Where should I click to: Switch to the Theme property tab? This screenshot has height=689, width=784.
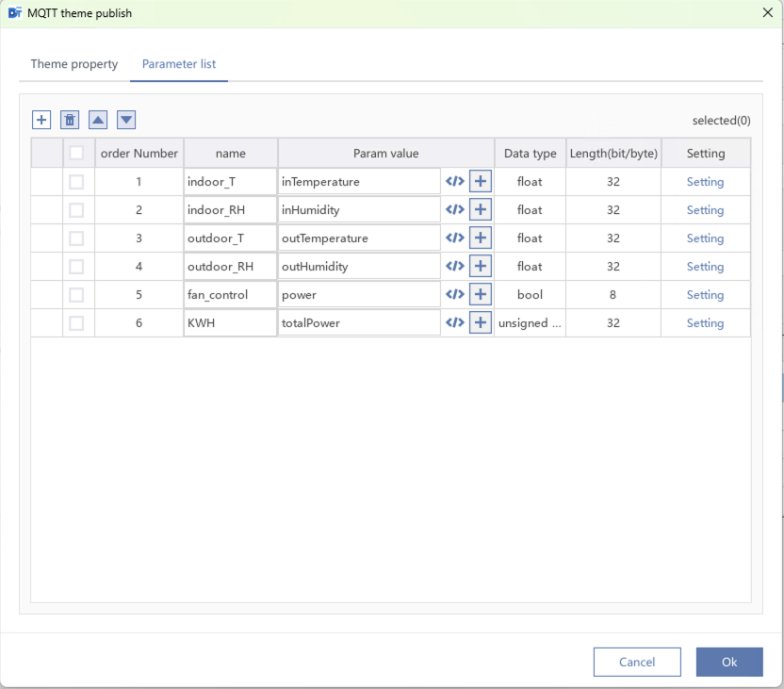point(74,64)
